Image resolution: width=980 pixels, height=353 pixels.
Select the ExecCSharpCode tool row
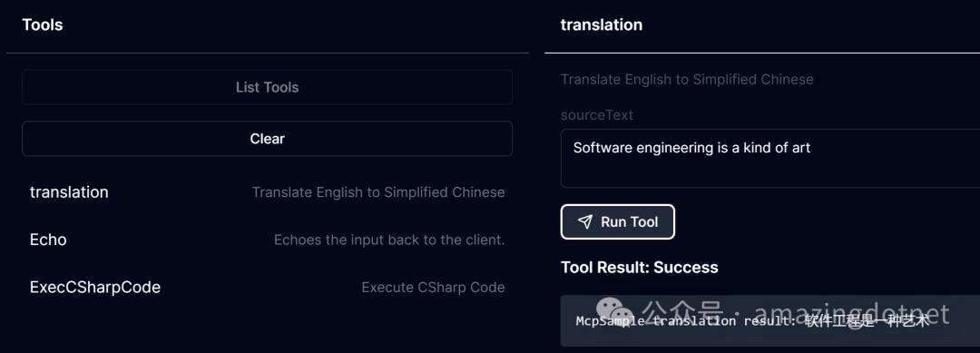click(x=267, y=287)
